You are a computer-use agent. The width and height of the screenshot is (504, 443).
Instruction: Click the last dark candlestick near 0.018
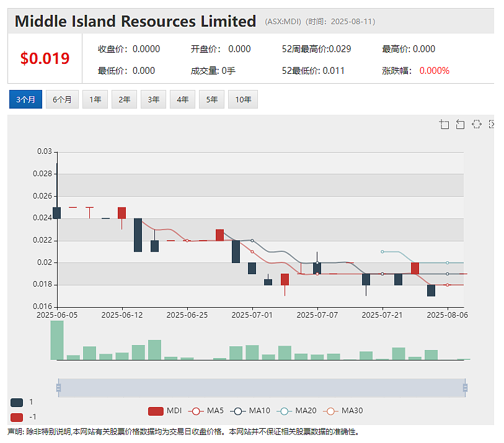[x=431, y=290]
